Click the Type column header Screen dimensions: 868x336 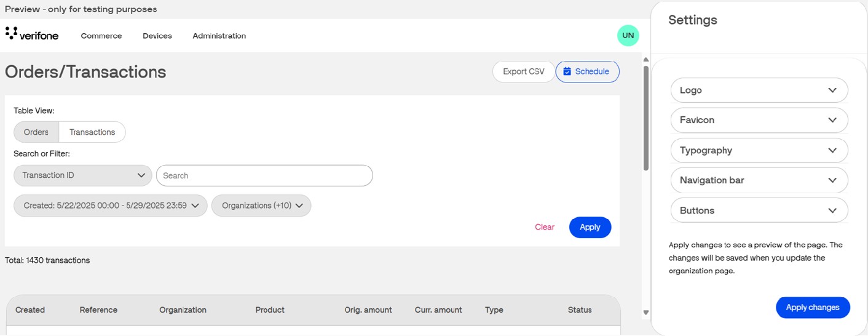[494, 310]
